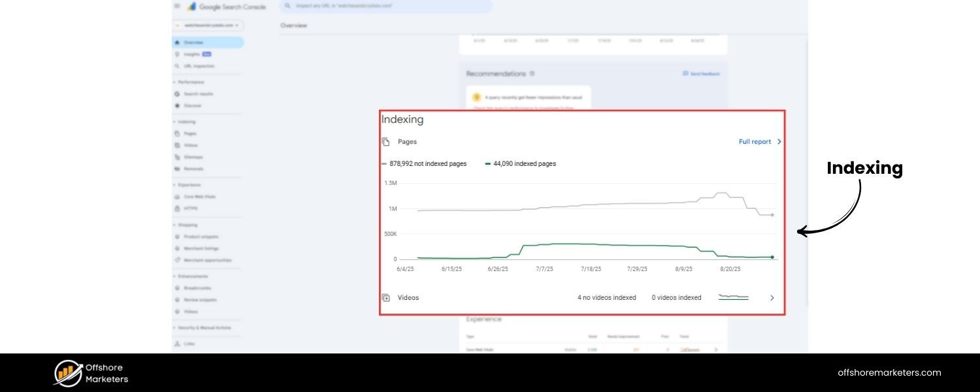This screenshot has width=980, height=392.
Task: Click the Inspect any URL search field
Action: [x=385, y=6]
